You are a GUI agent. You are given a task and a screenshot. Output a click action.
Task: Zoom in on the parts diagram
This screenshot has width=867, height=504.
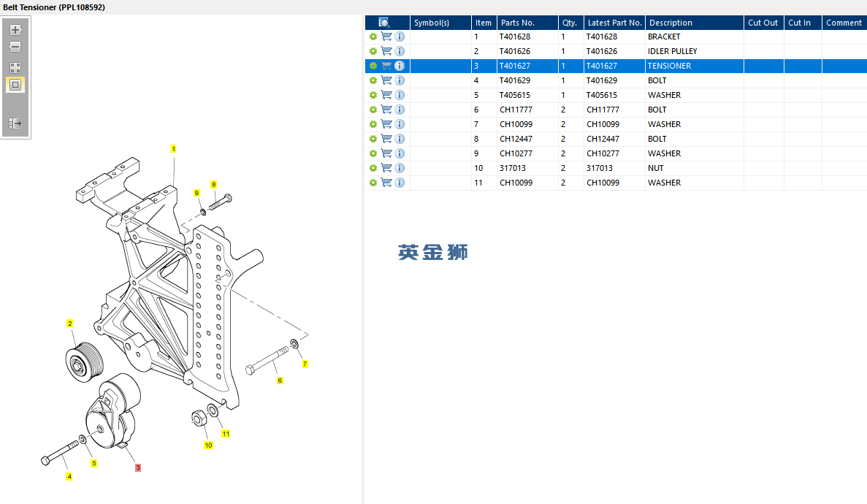pyautogui.click(x=15, y=30)
